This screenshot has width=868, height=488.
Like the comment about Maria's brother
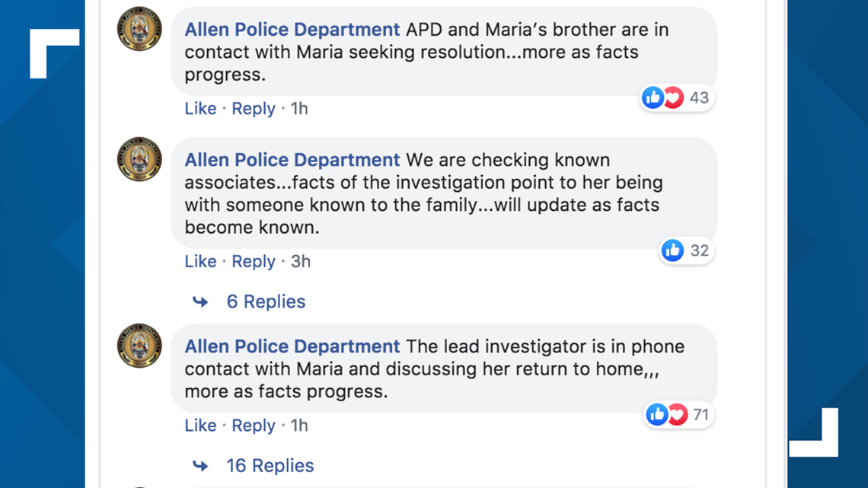coord(200,108)
